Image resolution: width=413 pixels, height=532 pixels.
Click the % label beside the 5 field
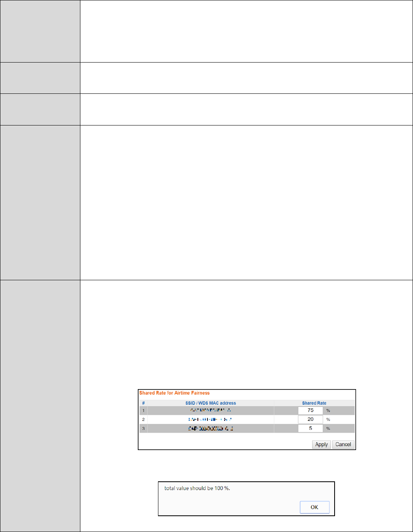pyautogui.click(x=328, y=428)
